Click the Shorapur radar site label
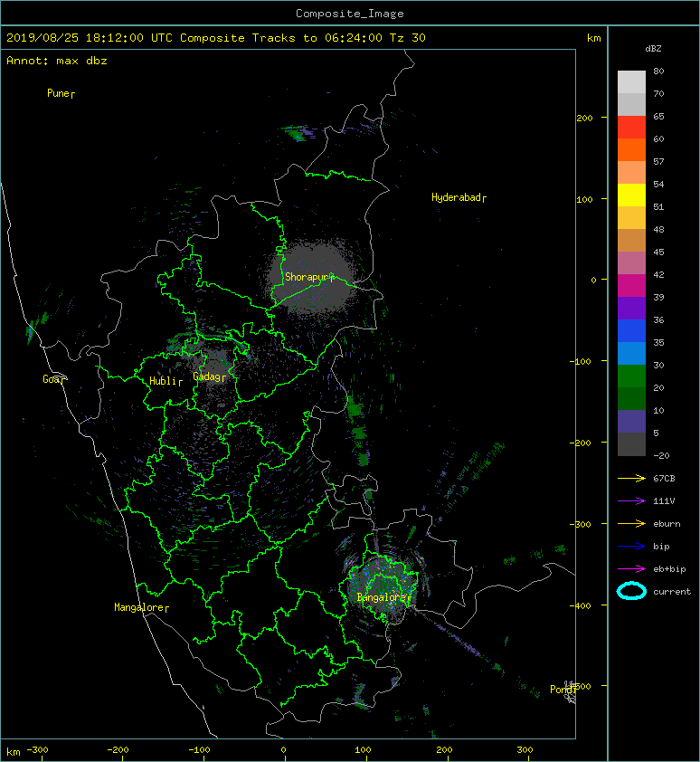This screenshot has width=700, height=762. [309, 277]
